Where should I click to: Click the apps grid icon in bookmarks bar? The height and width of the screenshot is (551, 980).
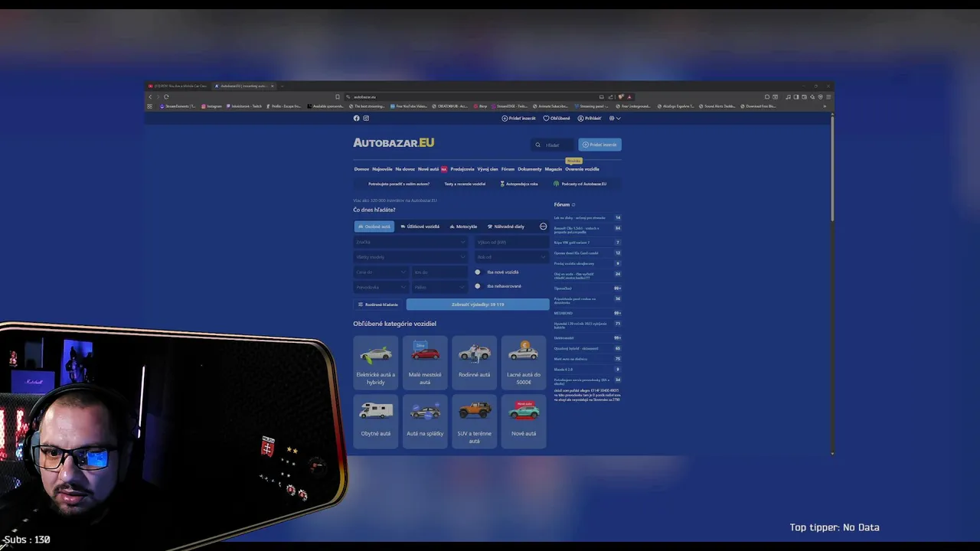pyautogui.click(x=149, y=106)
